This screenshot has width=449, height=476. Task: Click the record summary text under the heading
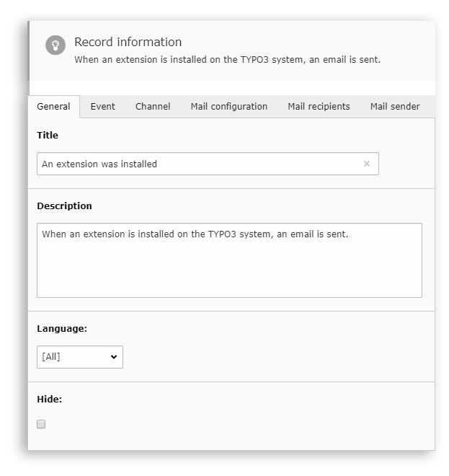pos(227,60)
